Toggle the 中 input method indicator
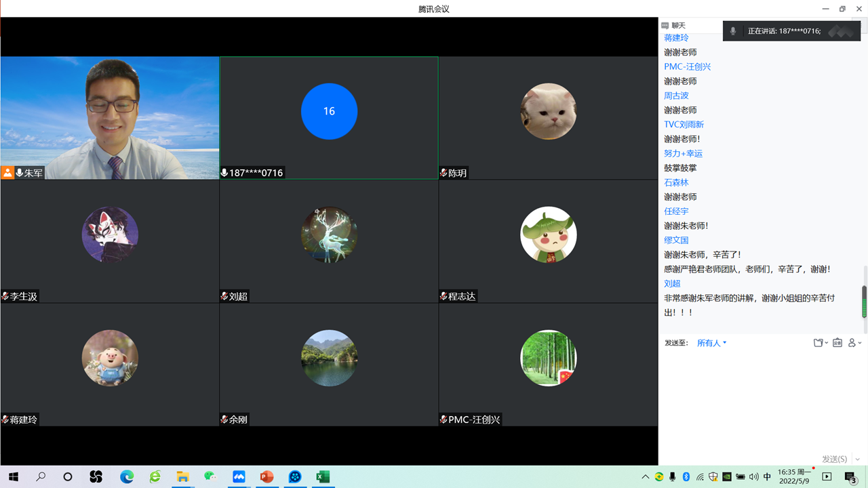Image resolution: width=868 pixels, height=488 pixels. tap(768, 477)
